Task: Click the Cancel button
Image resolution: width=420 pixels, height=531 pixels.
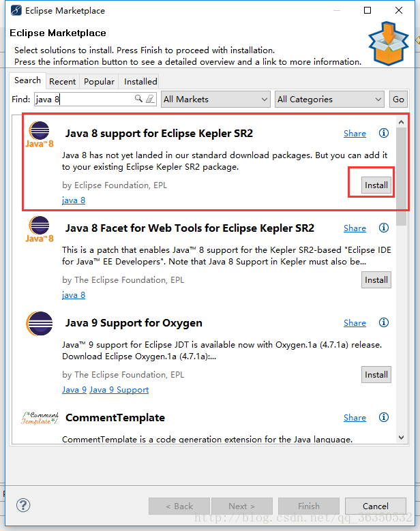Action: click(x=376, y=506)
